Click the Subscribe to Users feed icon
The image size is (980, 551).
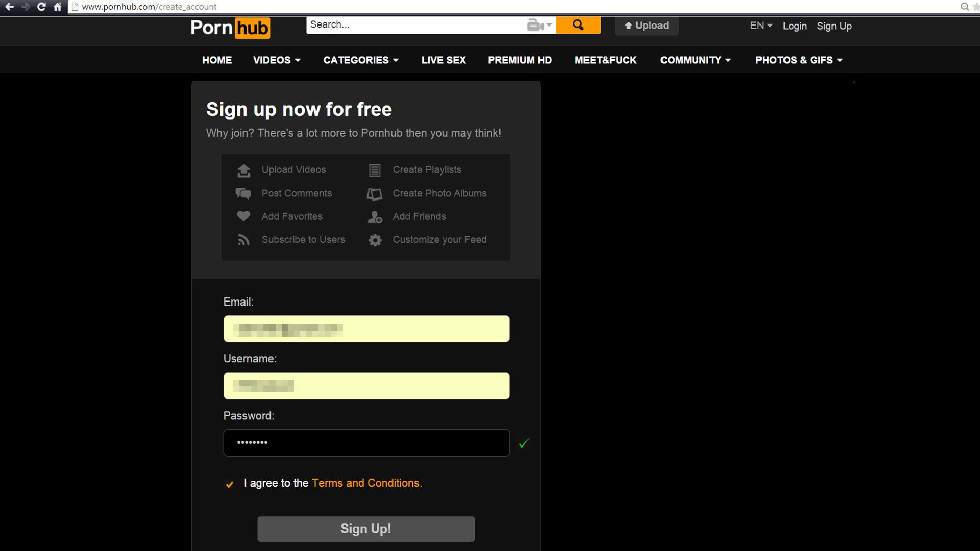point(243,240)
